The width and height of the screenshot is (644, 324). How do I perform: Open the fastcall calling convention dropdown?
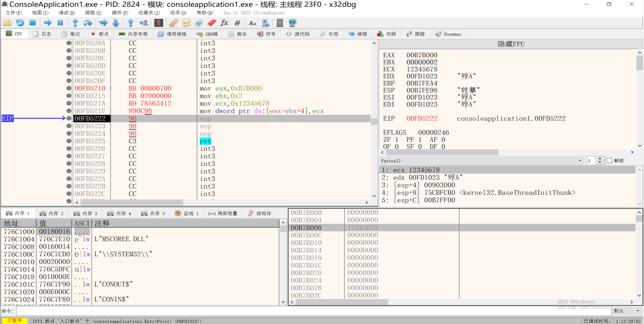(x=579, y=160)
